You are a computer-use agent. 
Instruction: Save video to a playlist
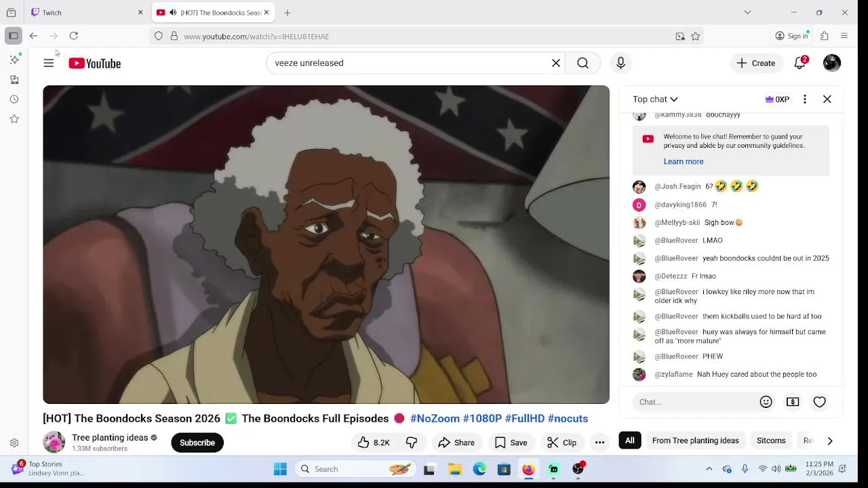tap(511, 443)
